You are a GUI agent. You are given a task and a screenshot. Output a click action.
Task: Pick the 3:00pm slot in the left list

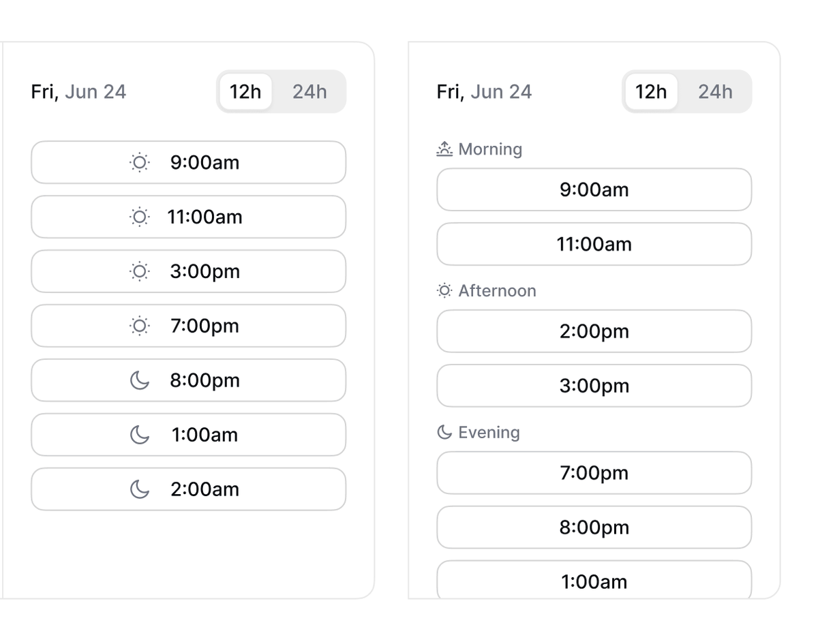point(188,271)
